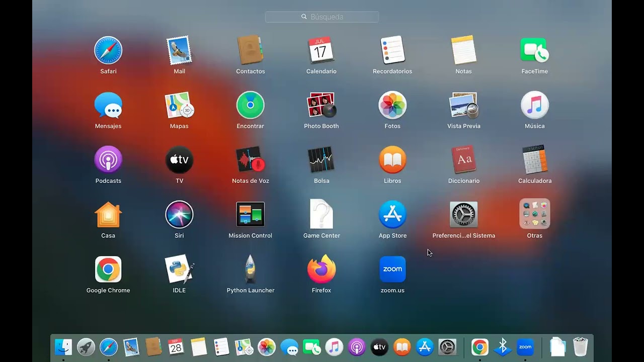
Task: Open Preferencias del Sistema in Launchpad grid
Action: pos(463,215)
